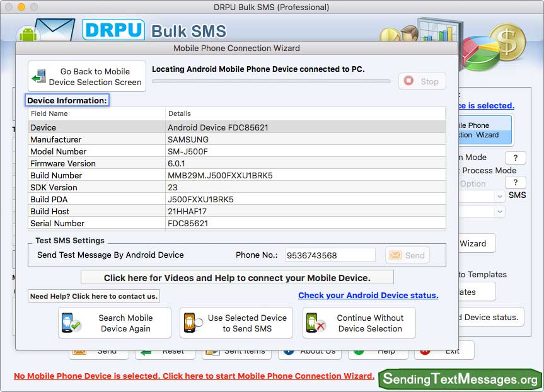Click the DRPU logo
This screenshot has height=392, width=544.
click(113, 30)
